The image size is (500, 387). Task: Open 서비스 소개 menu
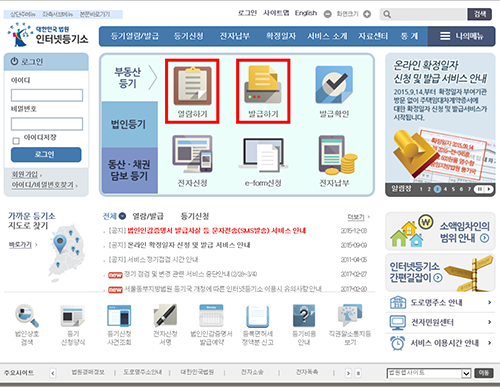click(327, 36)
